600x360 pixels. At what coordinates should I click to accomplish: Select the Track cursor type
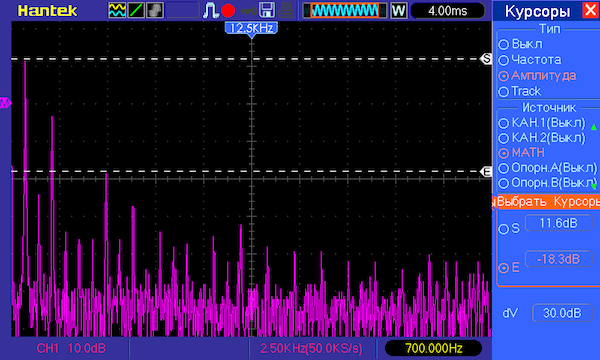point(520,91)
